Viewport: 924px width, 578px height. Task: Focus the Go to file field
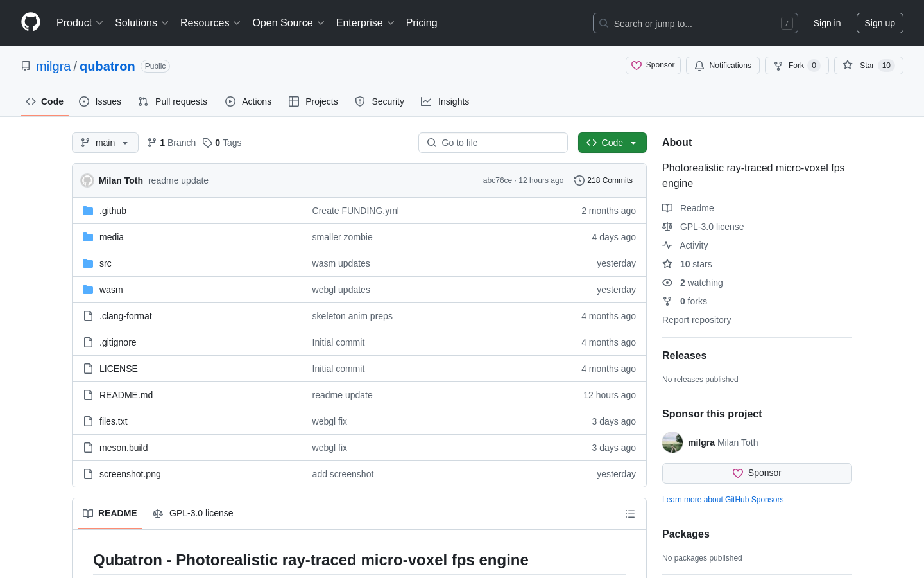(x=493, y=143)
